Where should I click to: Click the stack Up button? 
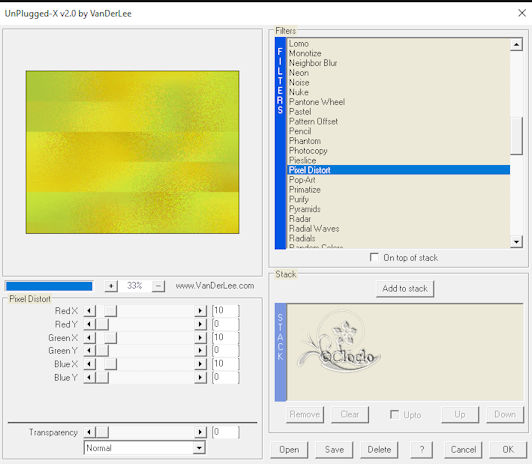460,414
